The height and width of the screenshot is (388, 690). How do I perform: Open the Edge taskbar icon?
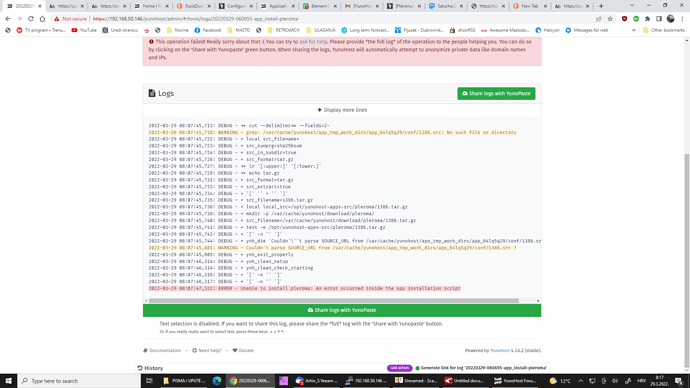coord(217,381)
